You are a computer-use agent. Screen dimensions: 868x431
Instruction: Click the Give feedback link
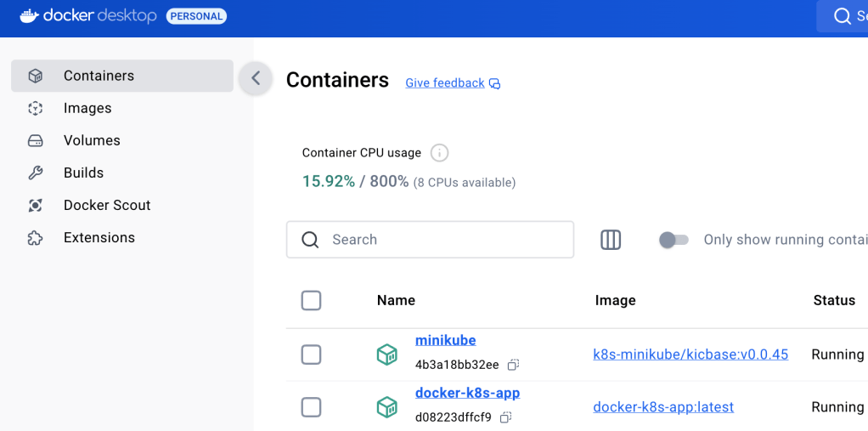(445, 83)
